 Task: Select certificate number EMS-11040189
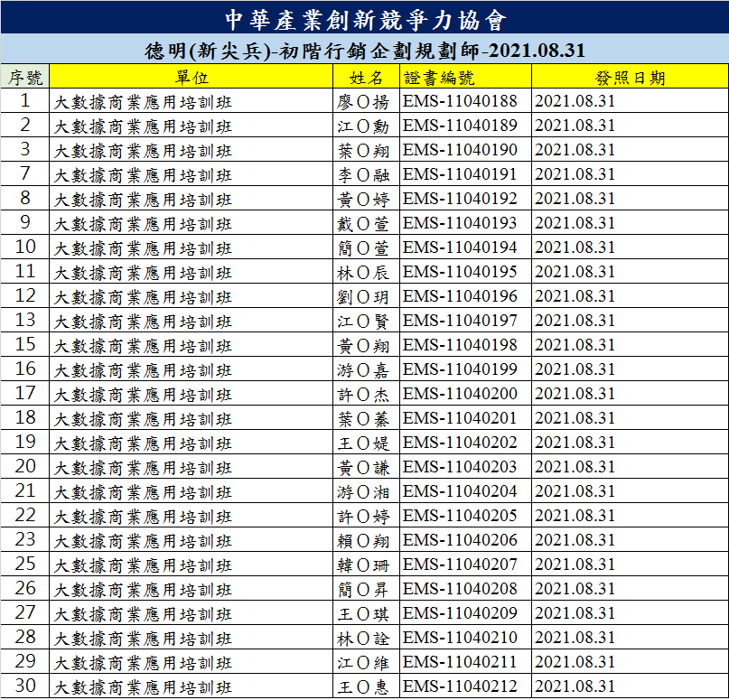459,126
